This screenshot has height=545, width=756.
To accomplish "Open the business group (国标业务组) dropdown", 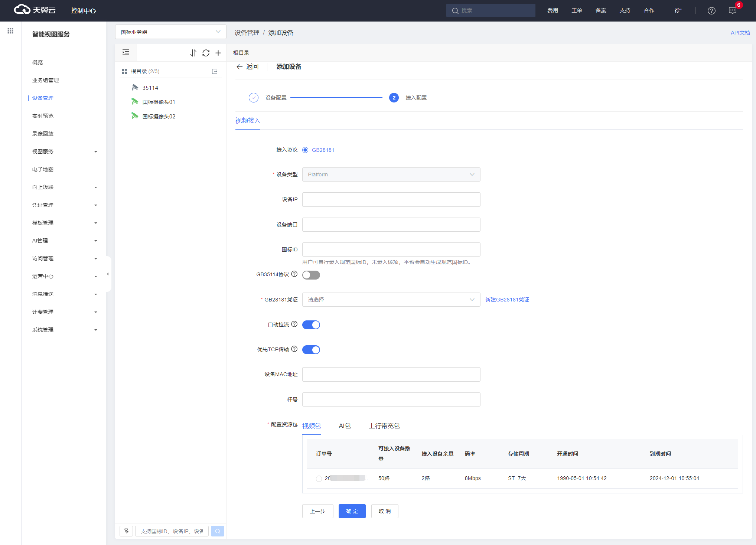I will click(x=170, y=32).
